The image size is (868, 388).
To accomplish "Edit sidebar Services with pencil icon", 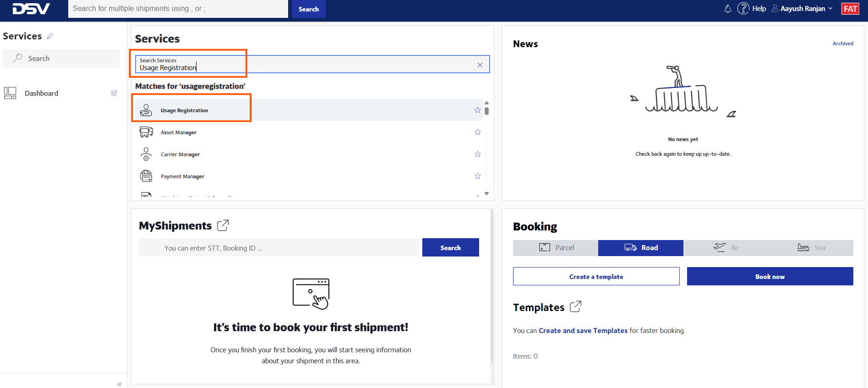I will pyautogui.click(x=50, y=36).
